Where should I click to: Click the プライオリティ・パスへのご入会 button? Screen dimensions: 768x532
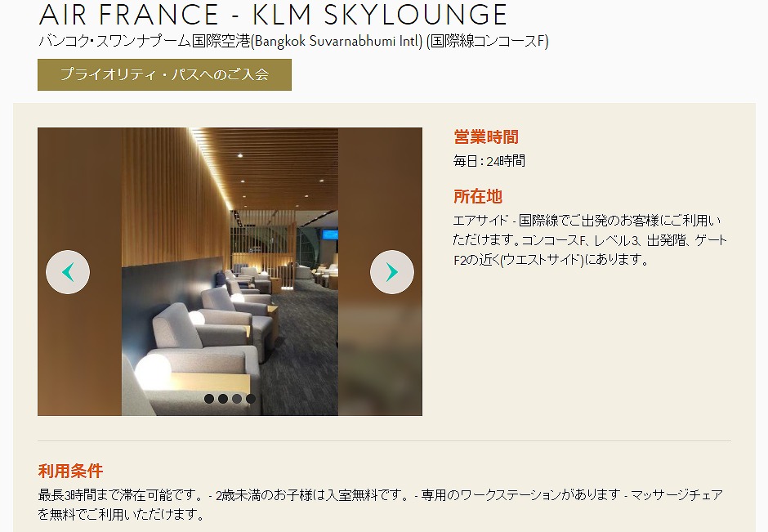pyautogui.click(x=164, y=74)
